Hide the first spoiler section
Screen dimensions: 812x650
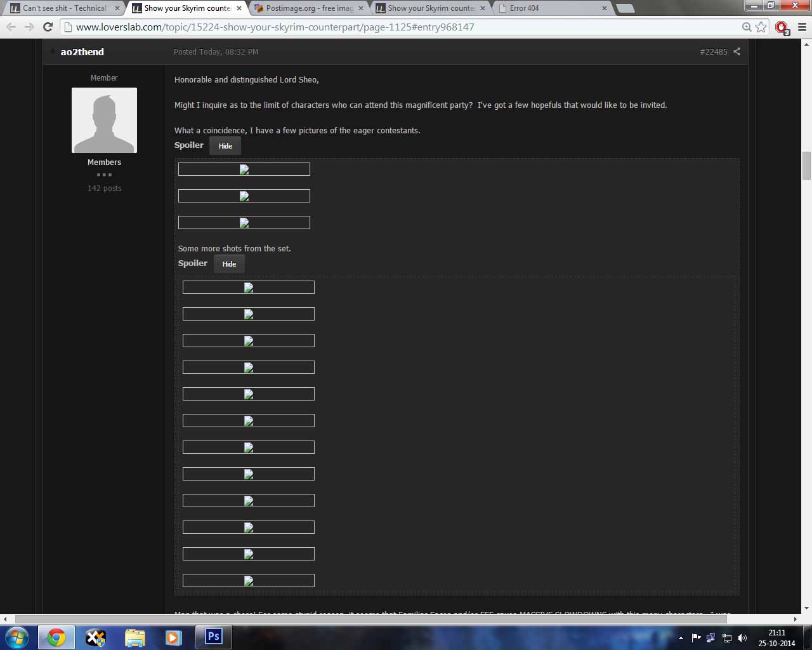(x=225, y=146)
